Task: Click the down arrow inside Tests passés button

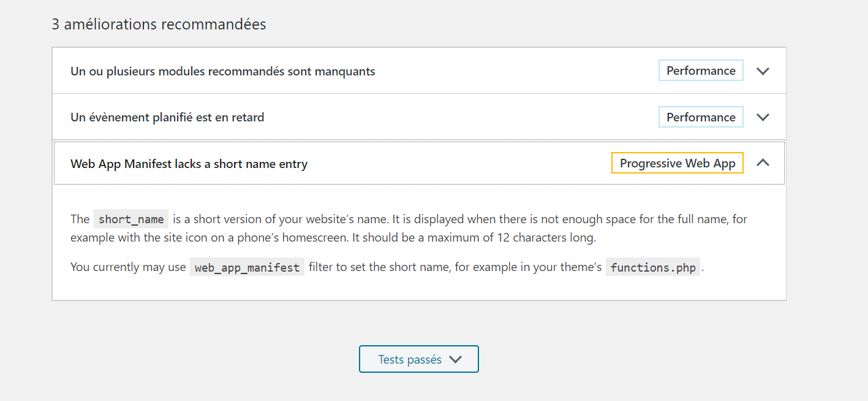Action: tap(455, 360)
